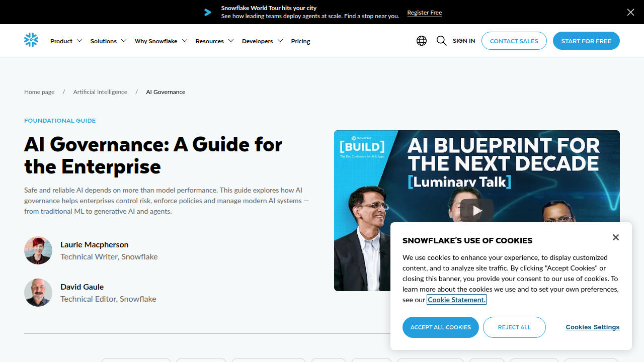This screenshot has height=362, width=644.
Task: Expand the Why Snowflake menu
Action: pos(161,41)
